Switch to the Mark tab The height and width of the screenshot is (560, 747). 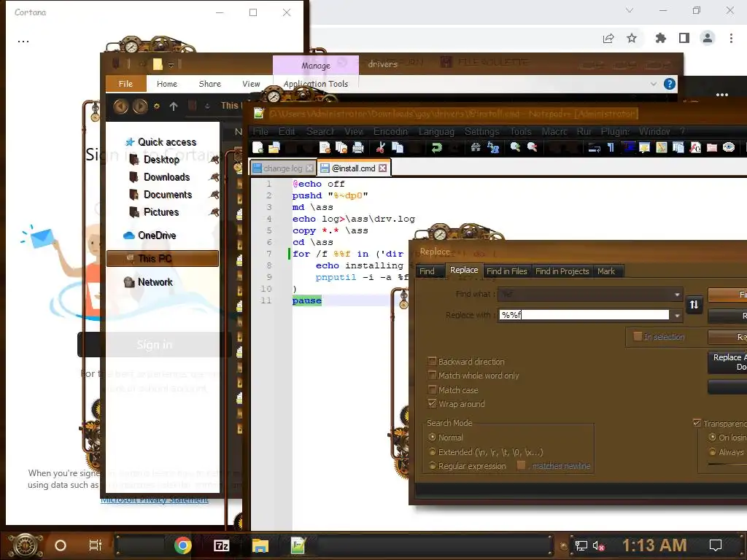[x=606, y=271]
